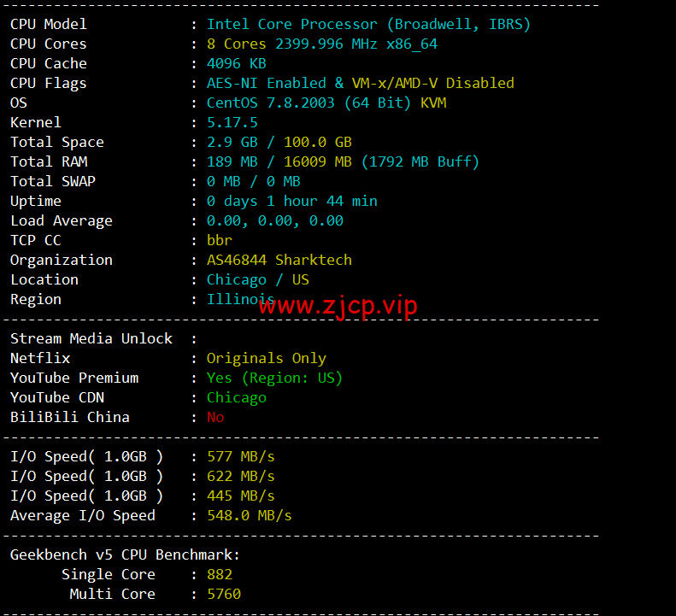The height and width of the screenshot is (616, 676).
Task: Click the AS46844 Sharktech organization text
Action: [x=279, y=260]
